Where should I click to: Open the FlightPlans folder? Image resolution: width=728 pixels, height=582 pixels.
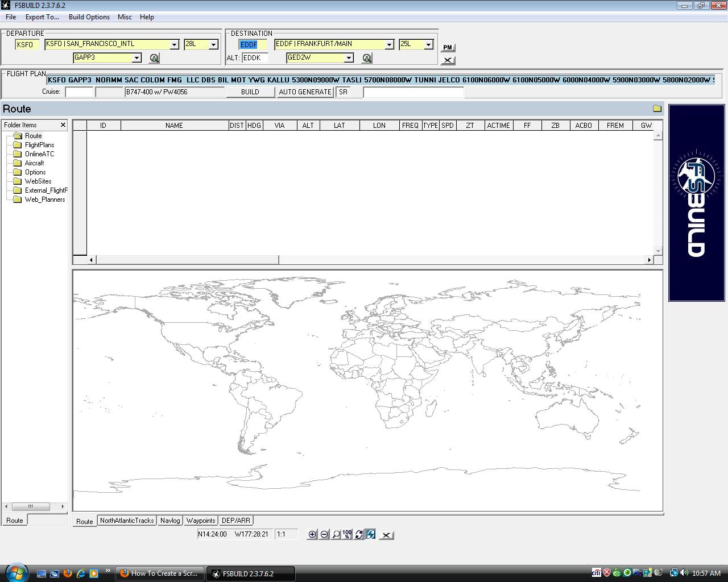[39, 145]
